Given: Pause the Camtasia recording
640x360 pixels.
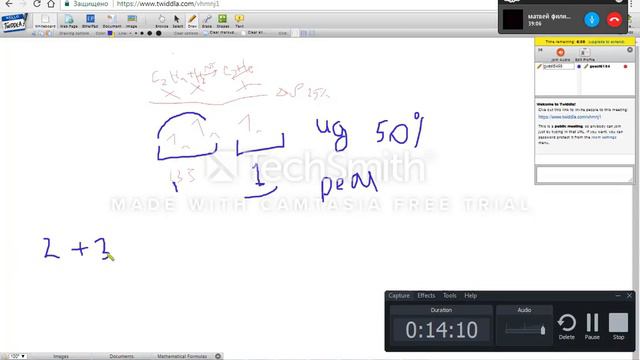Looking at the screenshot, I should (592, 327).
